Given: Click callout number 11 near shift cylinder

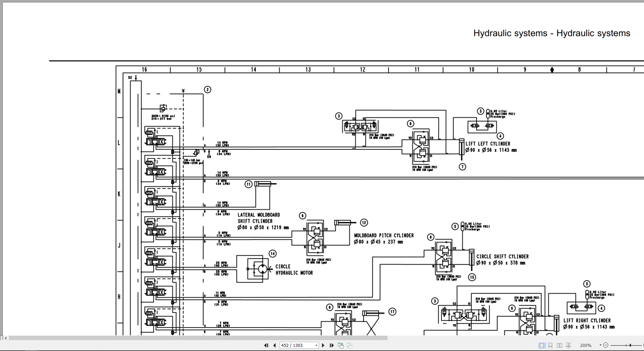Looking at the screenshot, I should tap(248, 184).
